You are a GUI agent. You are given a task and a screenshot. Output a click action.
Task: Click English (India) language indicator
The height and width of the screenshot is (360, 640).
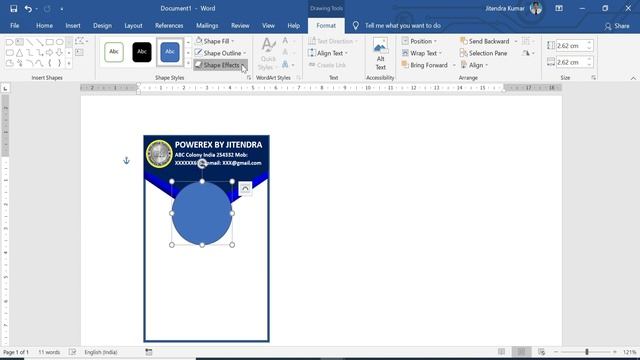[x=101, y=352]
